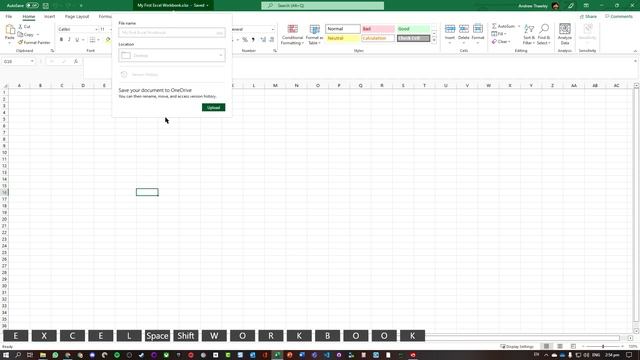Apply the Normal cell style
The image size is (640, 360).
click(x=343, y=29)
